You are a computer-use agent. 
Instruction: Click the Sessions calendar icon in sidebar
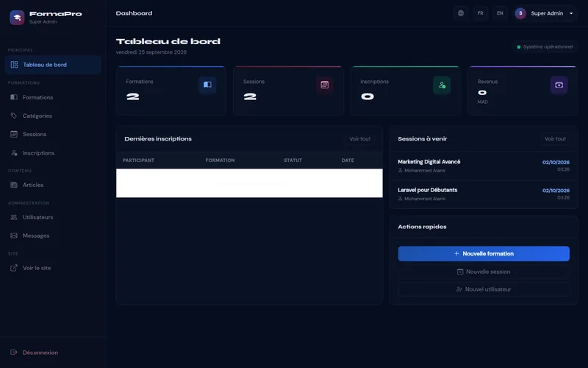[x=14, y=134]
